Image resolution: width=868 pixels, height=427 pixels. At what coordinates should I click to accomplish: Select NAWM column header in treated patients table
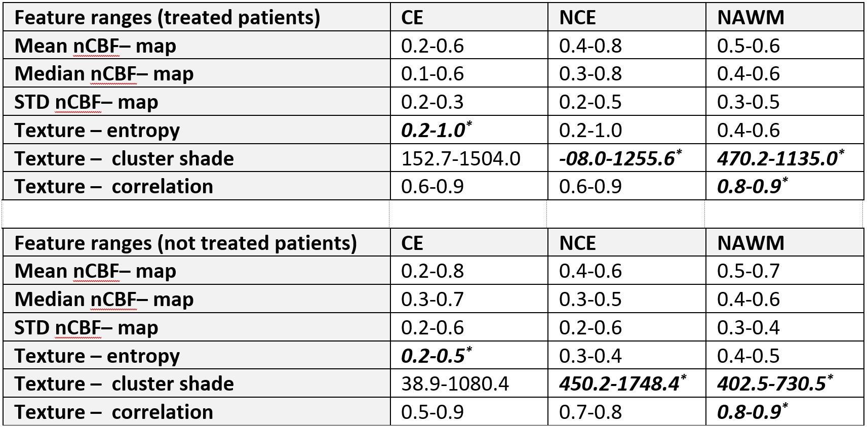click(751, 18)
